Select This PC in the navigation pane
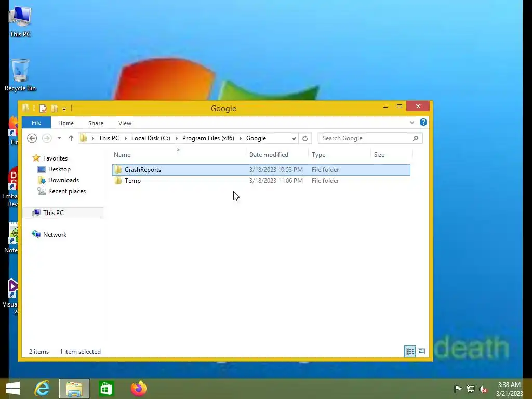The image size is (532, 399). pos(63,212)
